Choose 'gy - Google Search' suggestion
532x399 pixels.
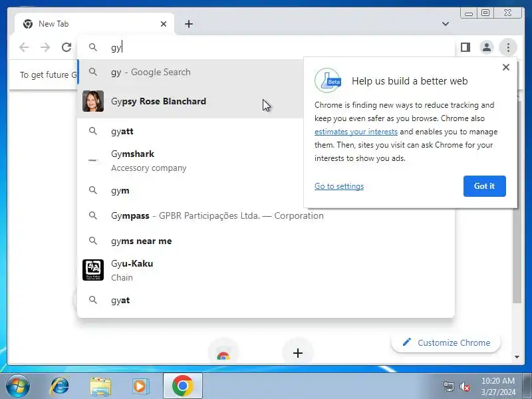click(x=190, y=72)
